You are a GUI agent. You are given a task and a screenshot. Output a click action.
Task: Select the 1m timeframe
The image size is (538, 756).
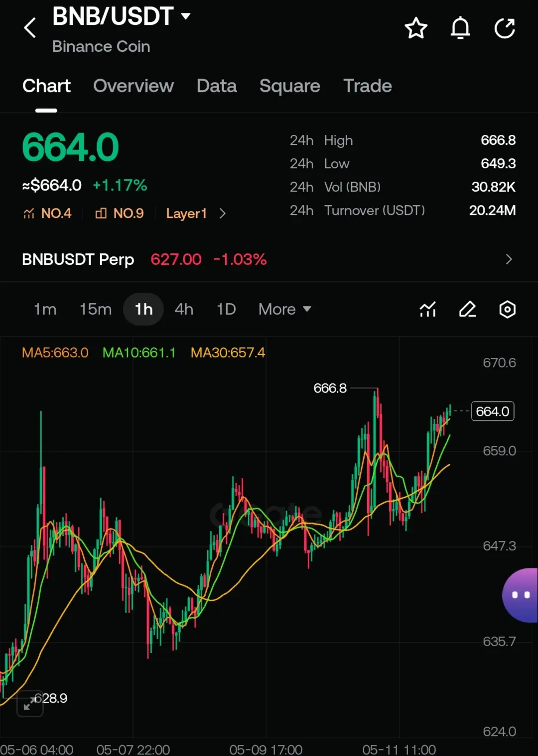point(45,309)
